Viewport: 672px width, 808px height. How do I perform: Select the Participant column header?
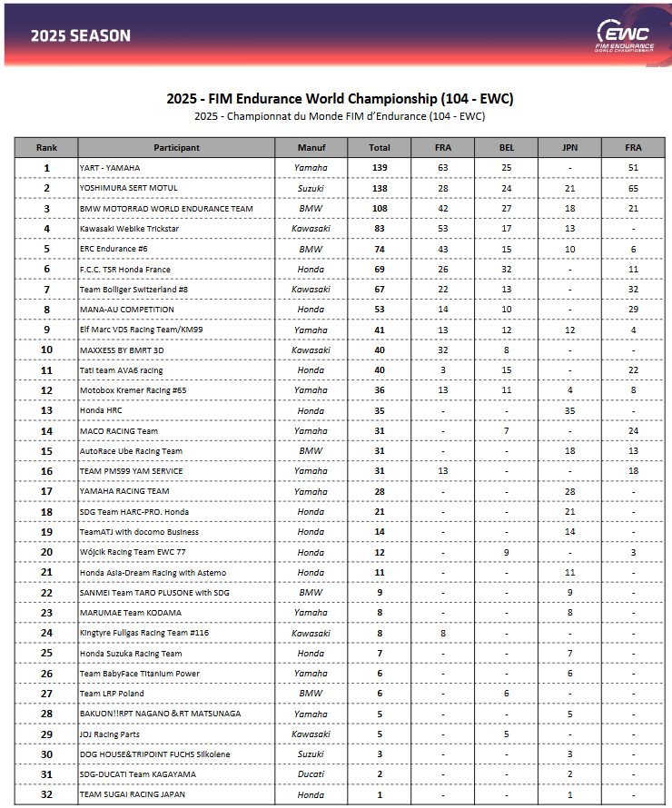176,147
